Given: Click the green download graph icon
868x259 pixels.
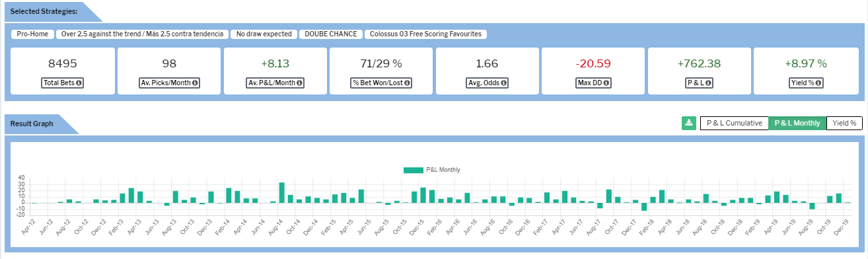Looking at the screenshot, I should 688,123.
